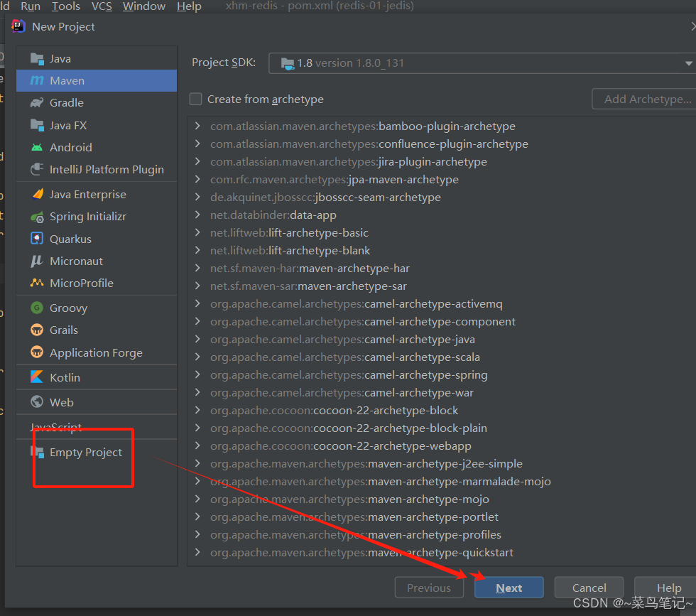Choose the Application Forge icon
This screenshot has width=696, height=616.
[37, 352]
